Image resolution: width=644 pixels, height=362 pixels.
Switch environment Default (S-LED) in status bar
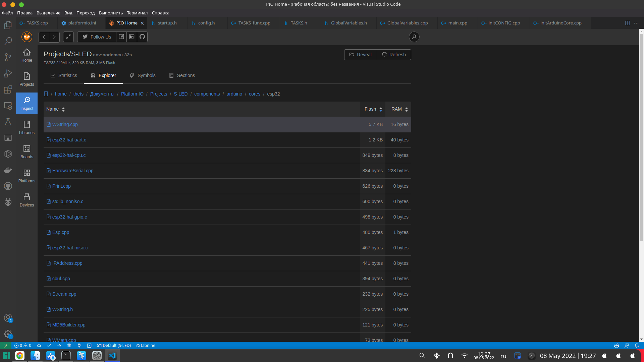click(x=114, y=346)
